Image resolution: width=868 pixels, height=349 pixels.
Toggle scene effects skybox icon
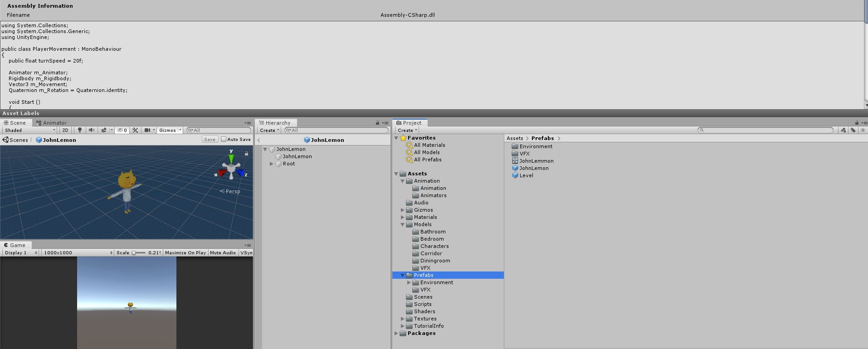click(x=104, y=130)
